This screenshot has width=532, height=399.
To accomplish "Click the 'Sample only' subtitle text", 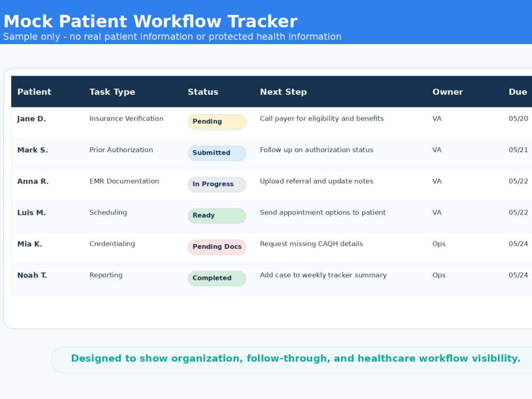I will click(172, 37).
